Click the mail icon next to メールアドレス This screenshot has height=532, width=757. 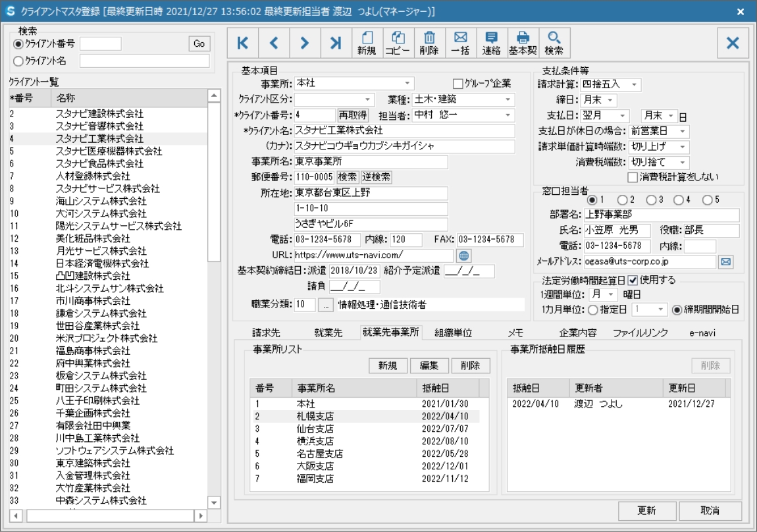pyautogui.click(x=725, y=262)
